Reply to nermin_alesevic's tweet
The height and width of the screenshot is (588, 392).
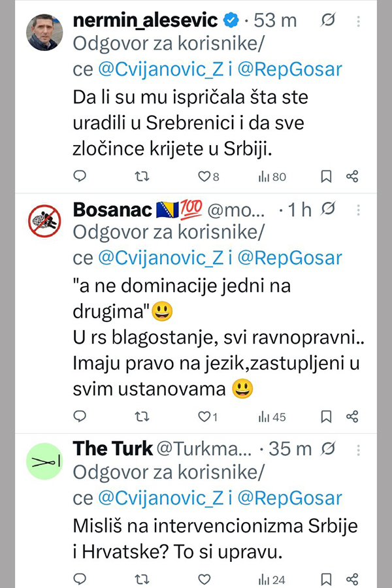79,176
